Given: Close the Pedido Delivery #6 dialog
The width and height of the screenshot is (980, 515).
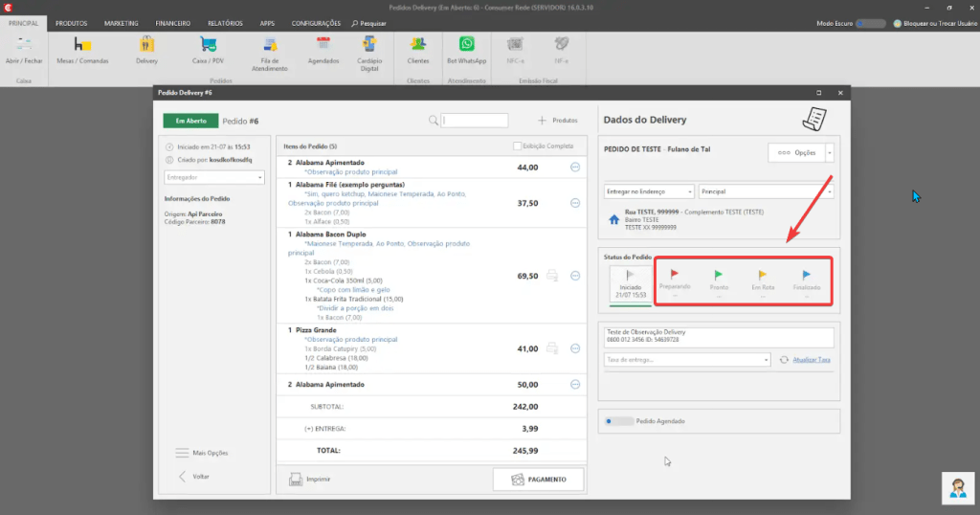Looking at the screenshot, I should (840, 93).
